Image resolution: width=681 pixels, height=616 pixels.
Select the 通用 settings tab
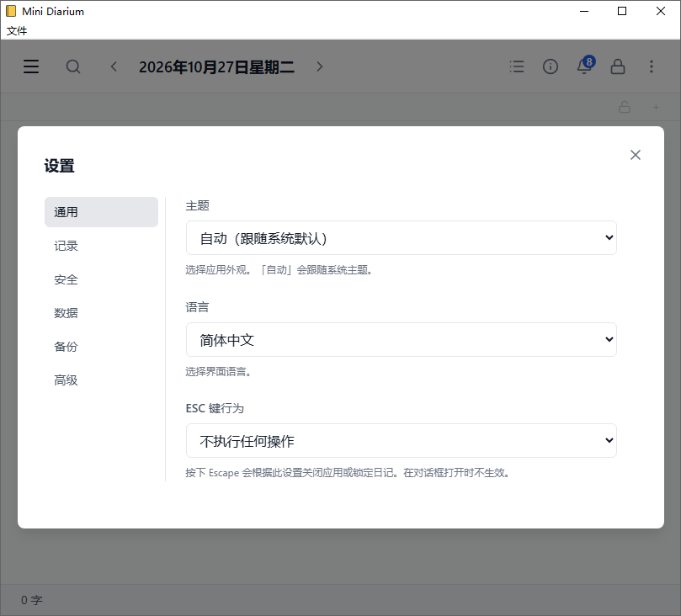101,212
